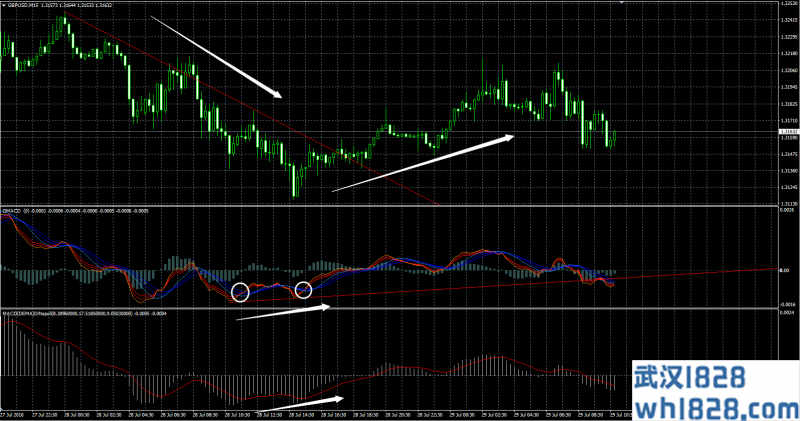
Task: Select the upper white downward arrow on chart
Action: click(217, 57)
